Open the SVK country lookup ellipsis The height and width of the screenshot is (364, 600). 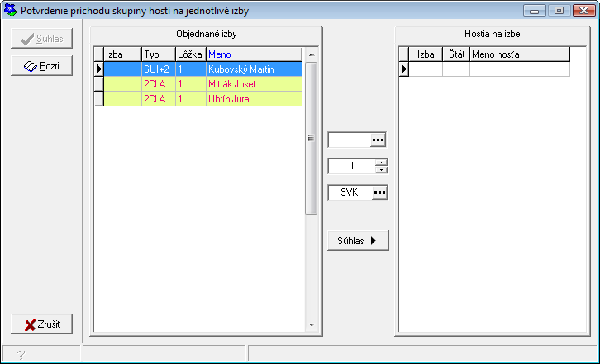(378, 192)
